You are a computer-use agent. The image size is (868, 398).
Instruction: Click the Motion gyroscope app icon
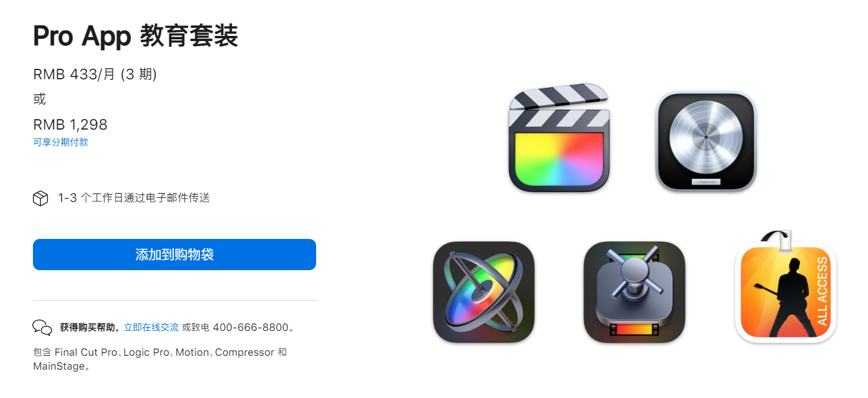484,292
